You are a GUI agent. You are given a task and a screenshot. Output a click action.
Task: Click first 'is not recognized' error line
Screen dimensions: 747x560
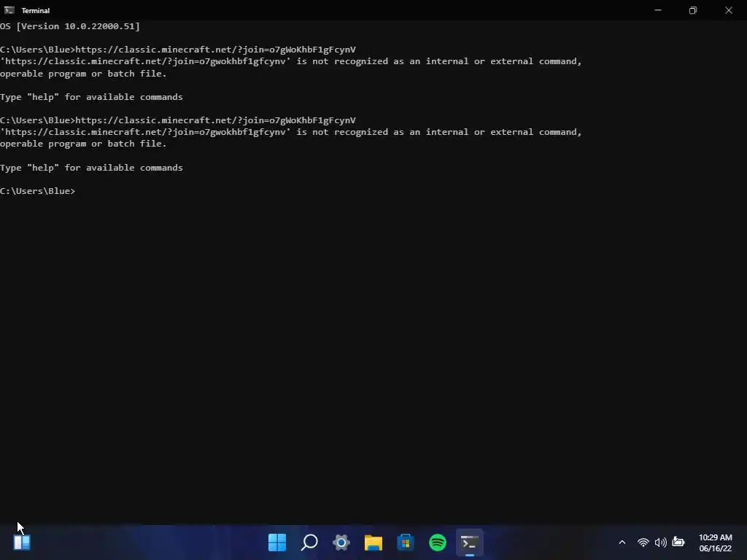coord(291,61)
